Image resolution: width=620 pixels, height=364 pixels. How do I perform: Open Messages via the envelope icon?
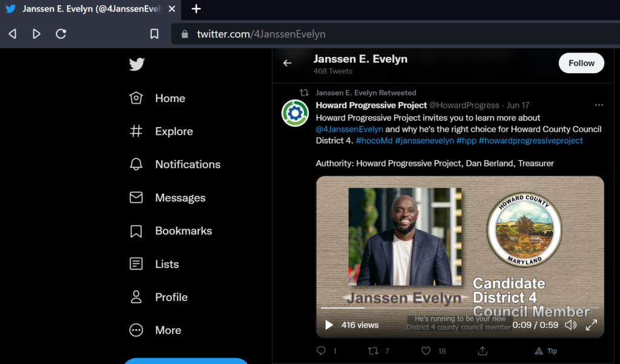click(136, 197)
